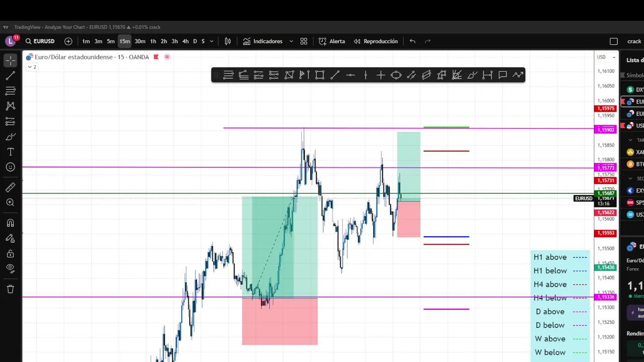Select the comment balloon tool in favorites bar

pyautogui.click(x=503, y=75)
